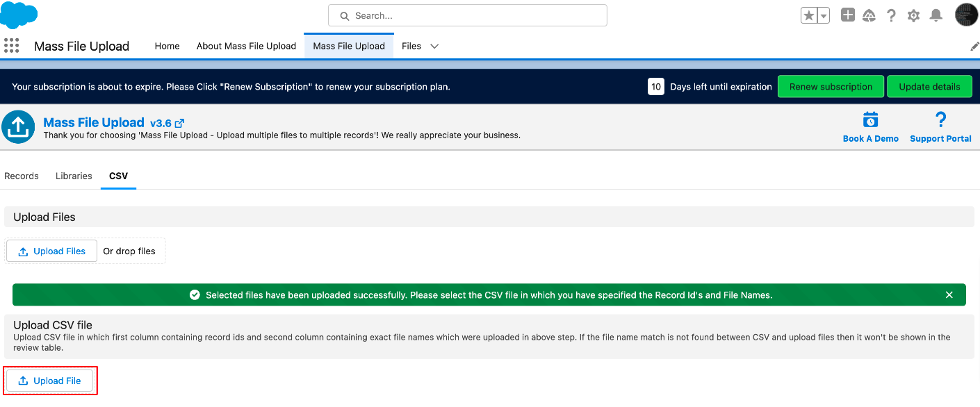The height and width of the screenshot is (407, 980).
Task: Open the Book A Demo link
Action: pyautogui.click(x=871, y=138)
